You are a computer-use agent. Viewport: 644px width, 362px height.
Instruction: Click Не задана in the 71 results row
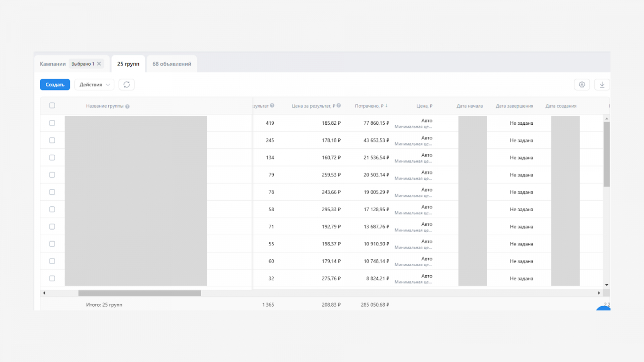(521, 227)
